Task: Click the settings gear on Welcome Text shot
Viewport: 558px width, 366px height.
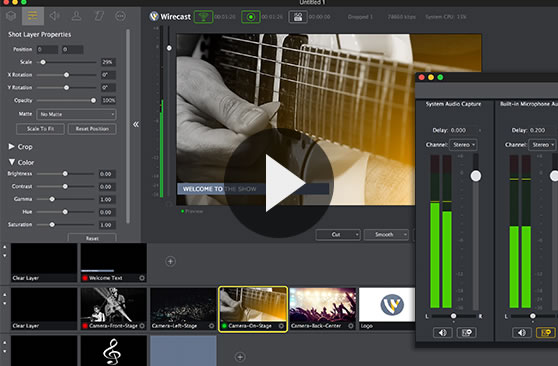Action: (x=142, y=278)
